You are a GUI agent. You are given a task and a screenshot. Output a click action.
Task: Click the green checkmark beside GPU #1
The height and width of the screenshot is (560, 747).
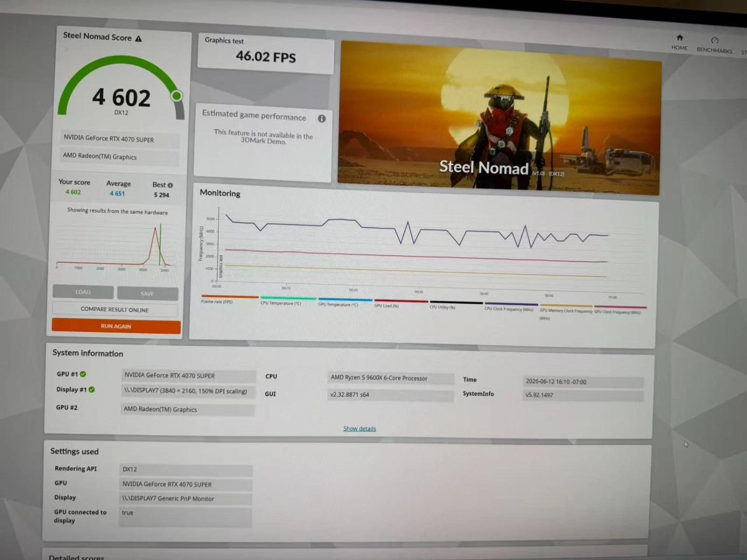click(x=83, y=374)
